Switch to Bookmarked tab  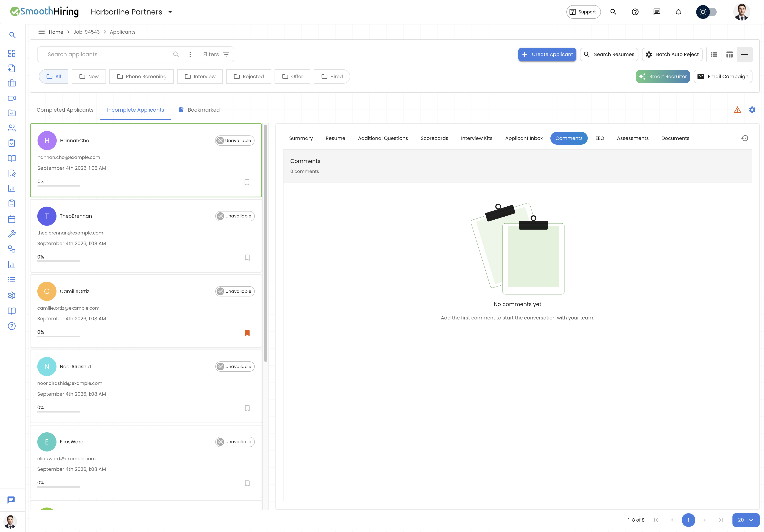199,110
